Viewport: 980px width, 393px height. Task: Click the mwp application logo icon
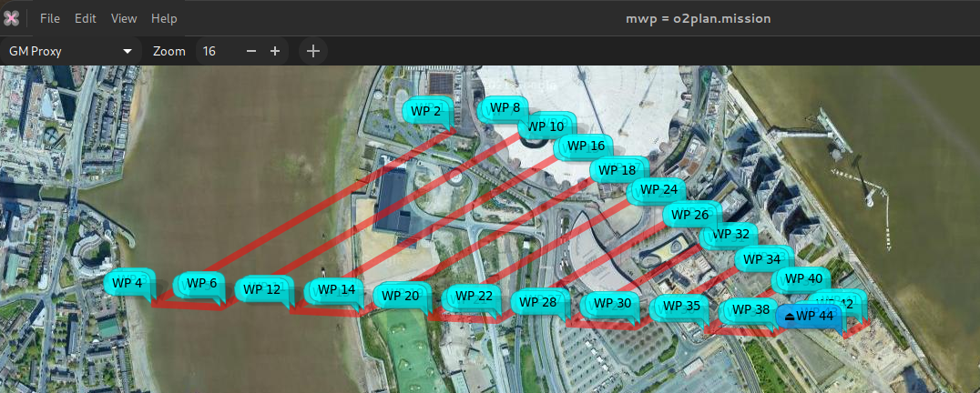click(13, 18)
